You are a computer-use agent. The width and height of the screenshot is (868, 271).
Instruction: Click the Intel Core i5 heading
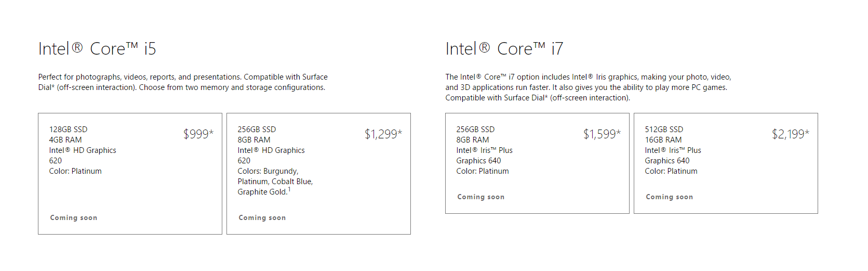[97, 49]
